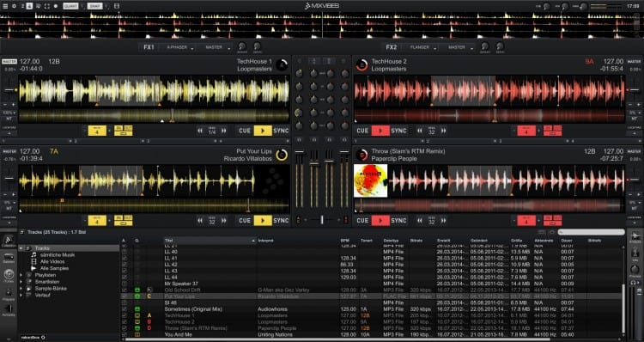
Task: Activate the yellow 4-beat loop on deck A
Action: coord(97,131)
